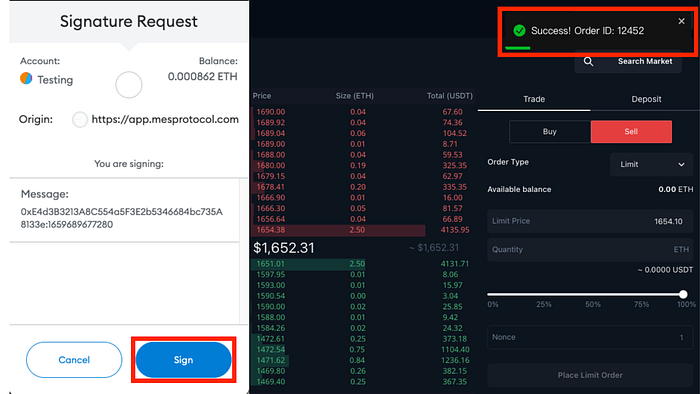Click the percentage slider handle at 100%
This screenshot has height=394, width=700.
point(683,294)
